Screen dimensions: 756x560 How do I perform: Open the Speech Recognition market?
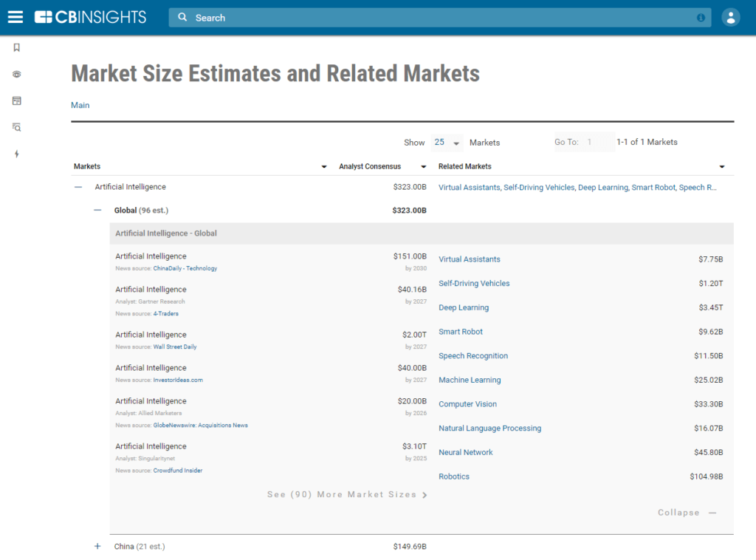[x=473, y=355]
